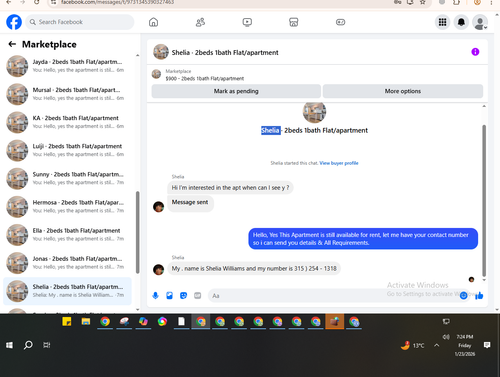Choose a GIF icon in composer
Viewport: 500px width, 377px height.
(x=198, y=295)
